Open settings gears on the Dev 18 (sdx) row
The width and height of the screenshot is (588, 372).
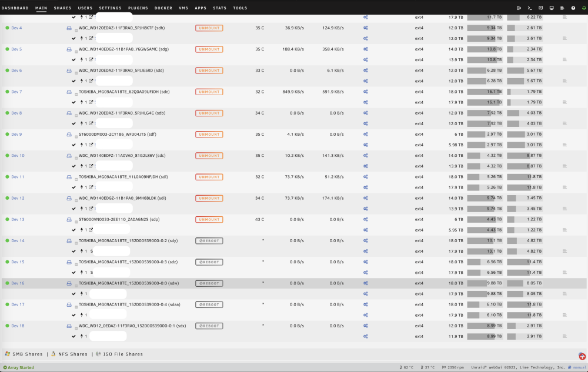366,326
